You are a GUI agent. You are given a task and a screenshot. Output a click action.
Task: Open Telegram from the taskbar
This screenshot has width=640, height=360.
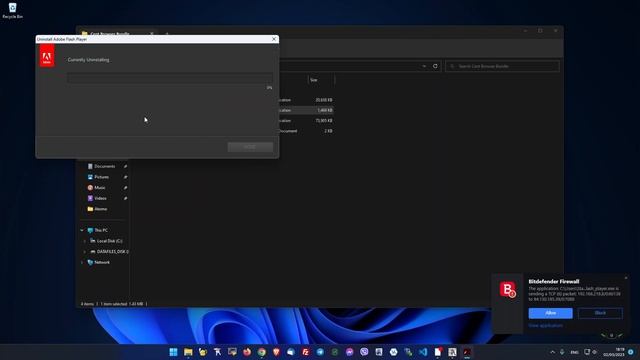(x=320, y=352)
